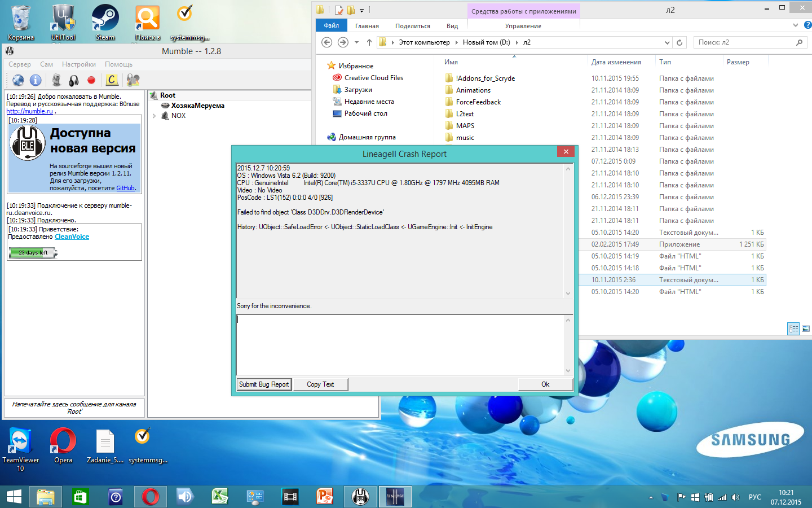Toggle the red record button in Mumble
This screenshot has width=812, height=508.
coord(91,80)
